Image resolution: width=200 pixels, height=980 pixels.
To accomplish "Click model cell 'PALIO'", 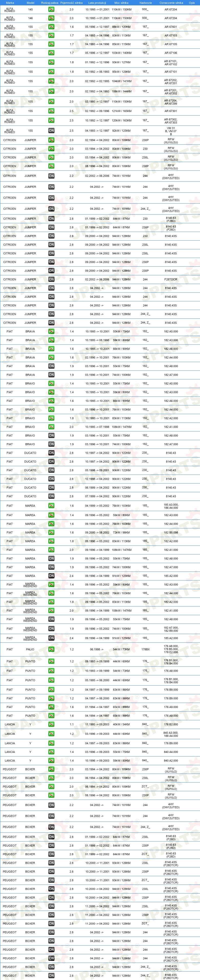I will click(30, 649).
